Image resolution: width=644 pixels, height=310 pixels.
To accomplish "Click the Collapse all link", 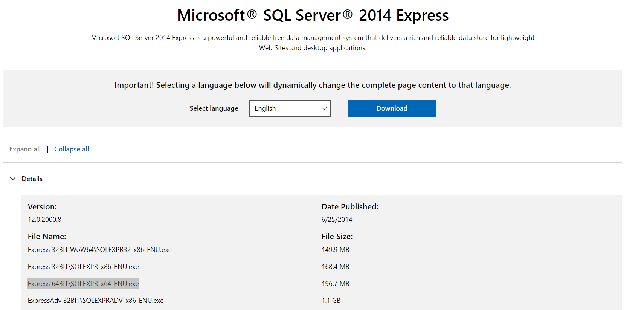I will point(72,149).
